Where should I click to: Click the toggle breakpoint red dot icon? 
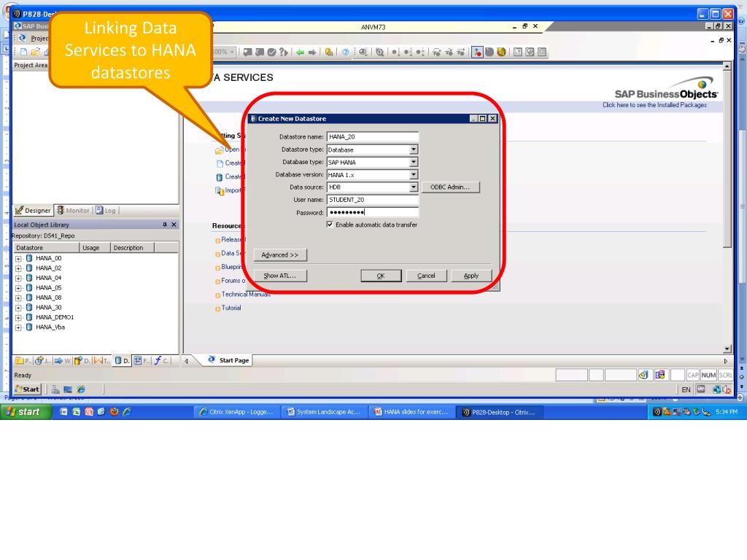477,52
